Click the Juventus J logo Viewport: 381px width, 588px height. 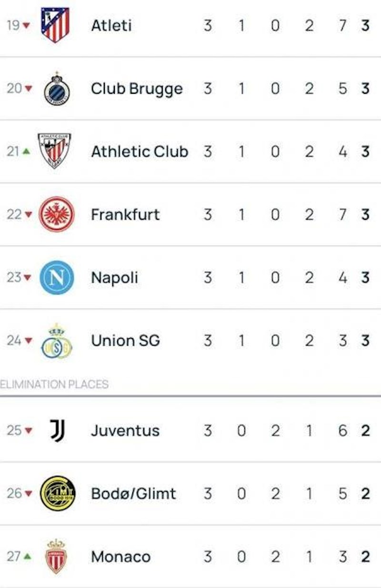(x=57, y=431)
